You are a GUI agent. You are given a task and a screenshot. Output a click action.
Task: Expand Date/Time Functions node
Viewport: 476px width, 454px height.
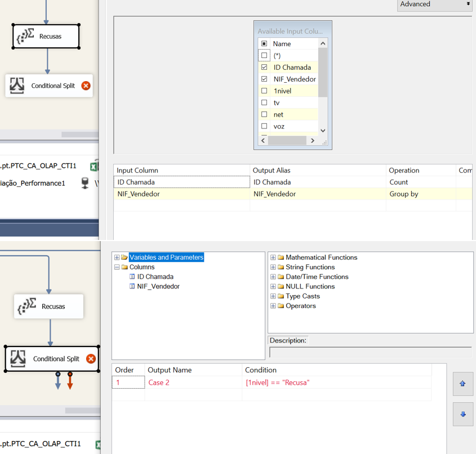pos(273,277)
